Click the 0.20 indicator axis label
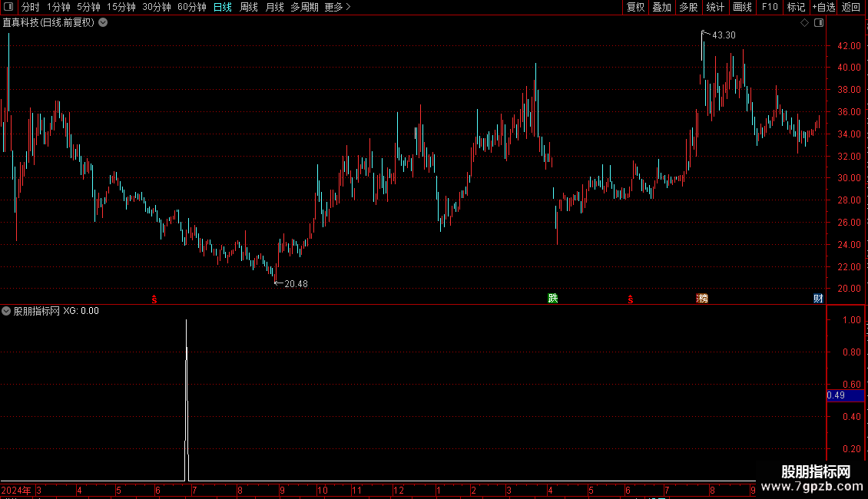The image size is (868, 499). click(851, 448)
